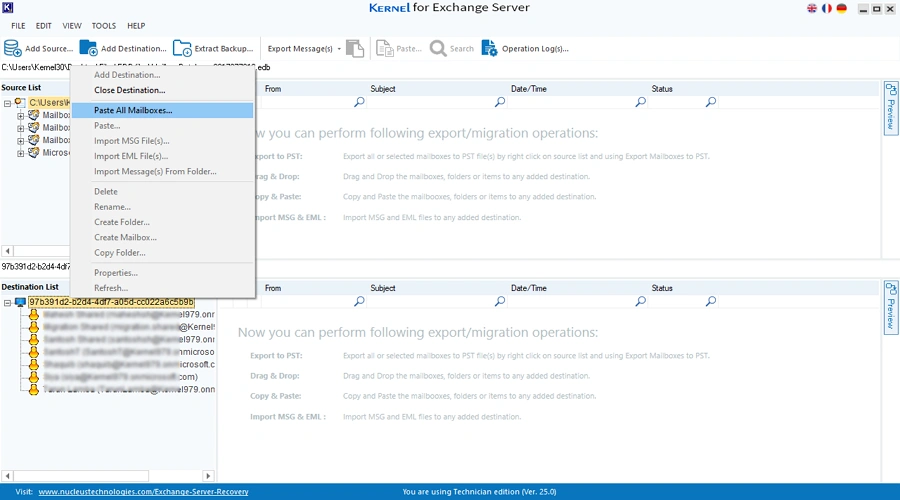This screenshot has height=500, width=900.
Task: Click Export Message(s) button
Action: [x=300, y=49]
